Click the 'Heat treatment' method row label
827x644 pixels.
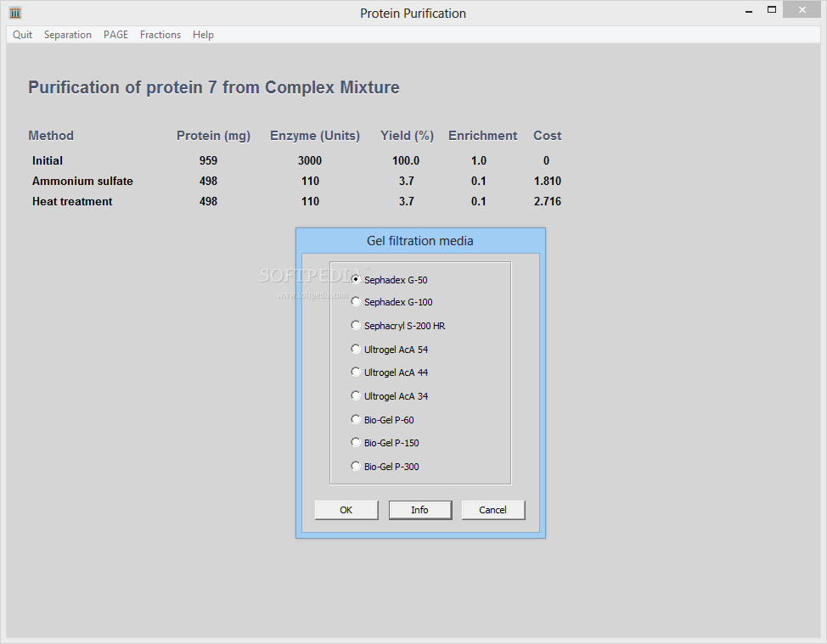point(72,201)
